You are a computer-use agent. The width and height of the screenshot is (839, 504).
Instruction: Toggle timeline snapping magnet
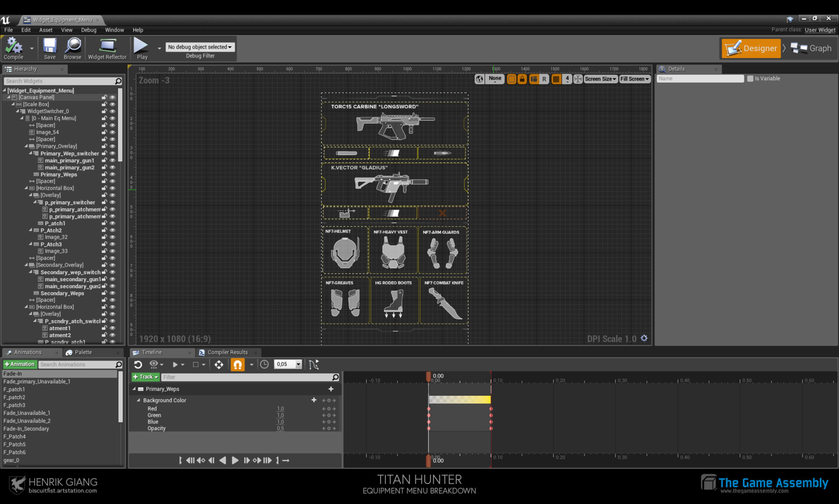238,365
